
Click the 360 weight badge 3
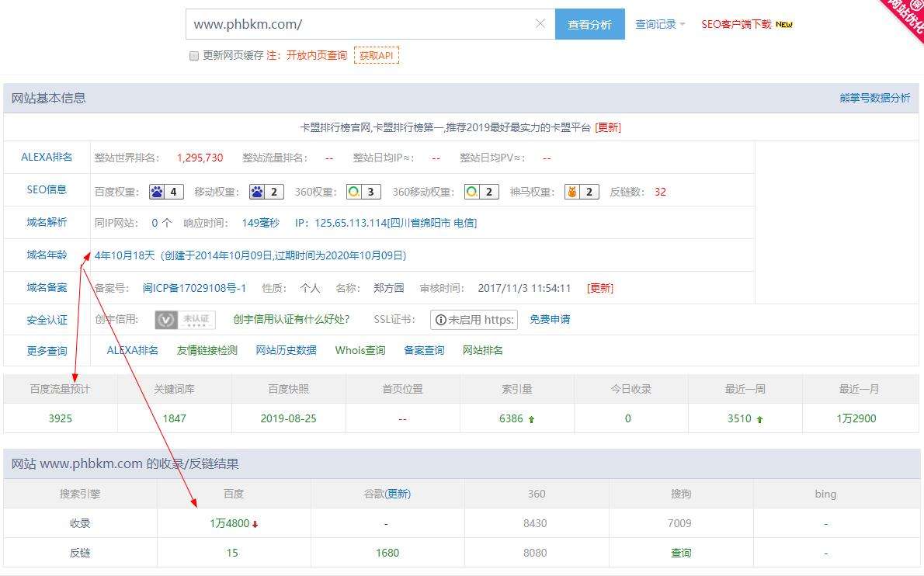point(363,192)
